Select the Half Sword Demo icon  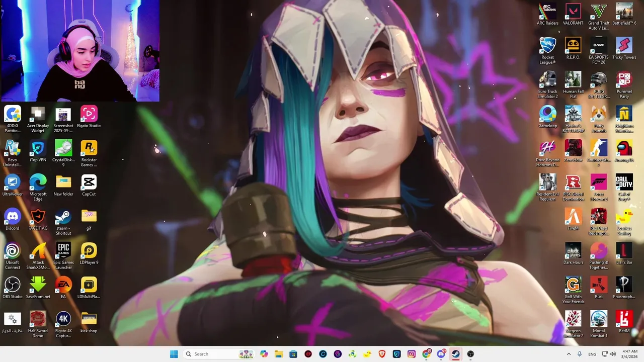point(38,324)
